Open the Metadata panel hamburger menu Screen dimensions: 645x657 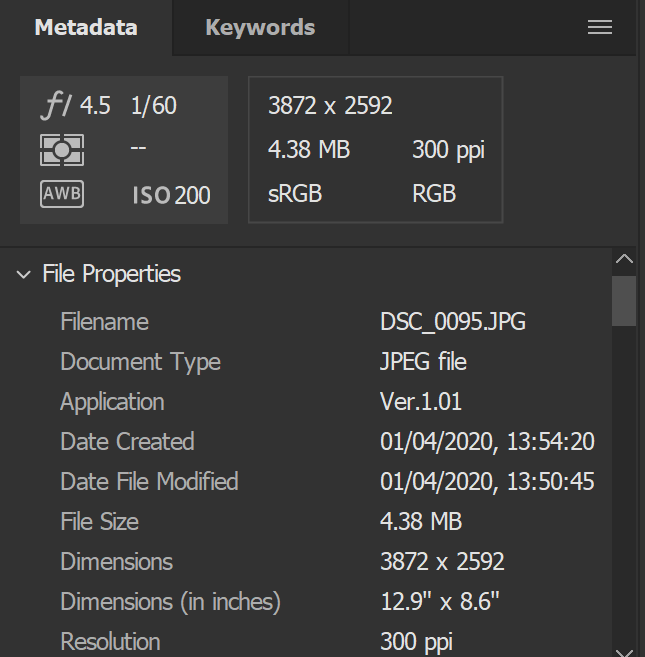tap(599, 28)
